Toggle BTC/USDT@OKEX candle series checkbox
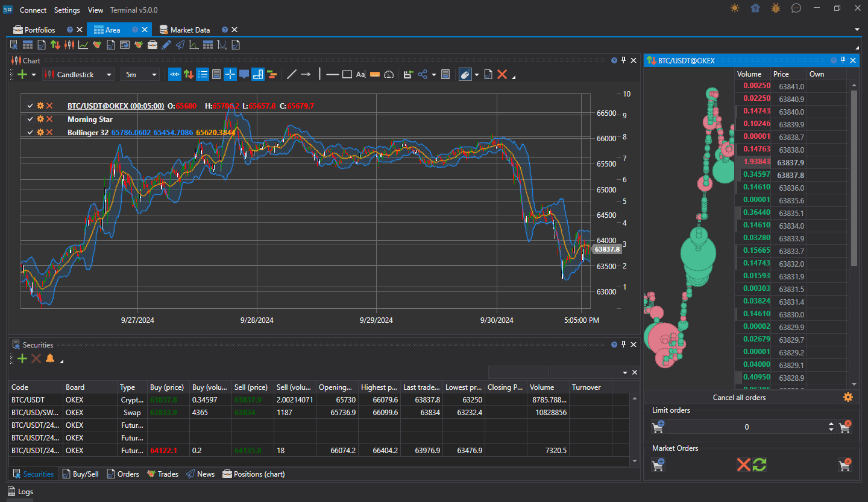Viewport: 868px width, 502px height. click(30, 106)
